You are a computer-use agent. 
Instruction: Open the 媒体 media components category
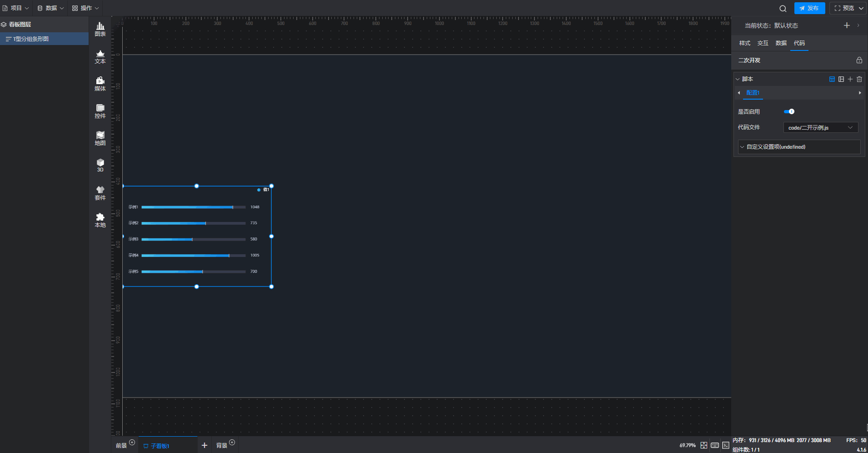(100, 84)
